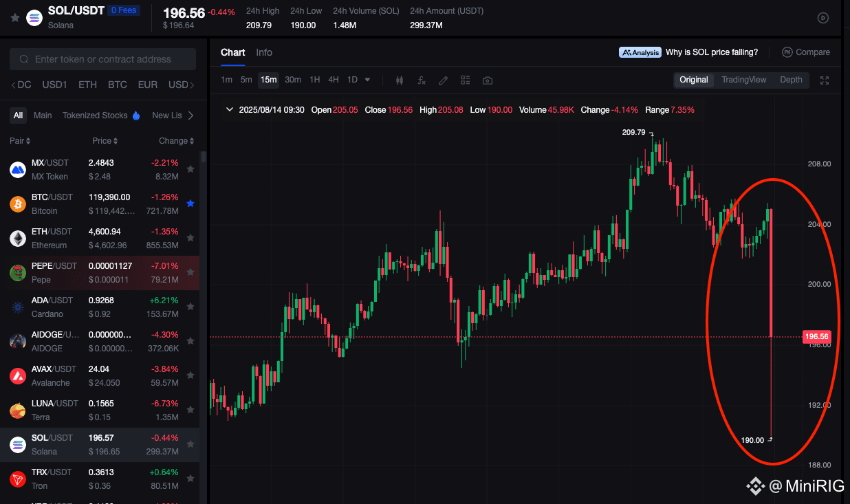Image resolution: width=850 pixels, height=504 pixels.
Task: Select the Original chart mode
Action: click(694, 80)
